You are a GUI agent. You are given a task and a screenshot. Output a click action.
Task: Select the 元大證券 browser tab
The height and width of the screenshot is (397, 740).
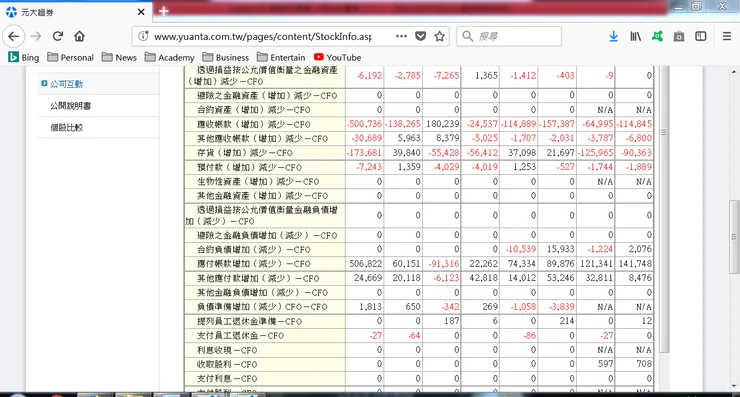76,12
